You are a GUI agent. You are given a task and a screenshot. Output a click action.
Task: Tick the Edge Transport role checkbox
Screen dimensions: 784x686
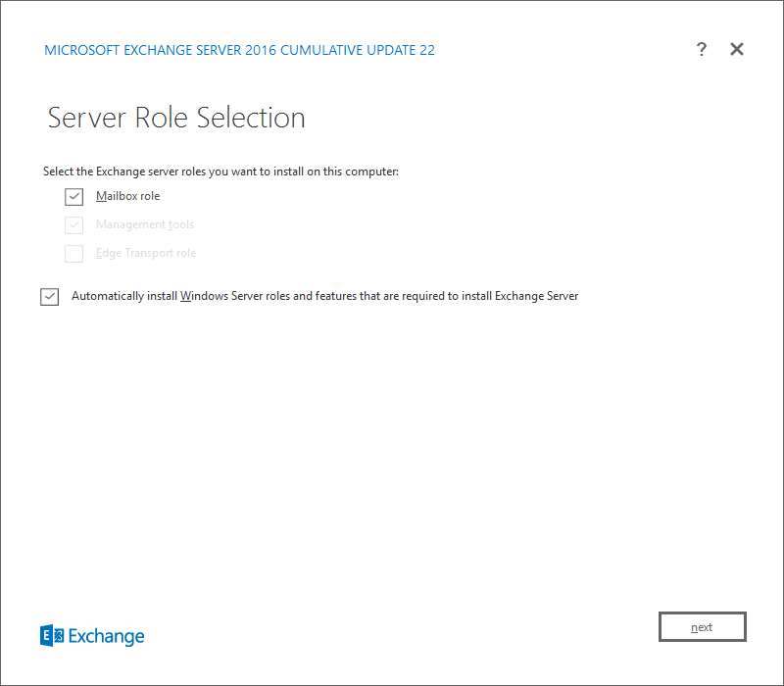tap(74, 254)
